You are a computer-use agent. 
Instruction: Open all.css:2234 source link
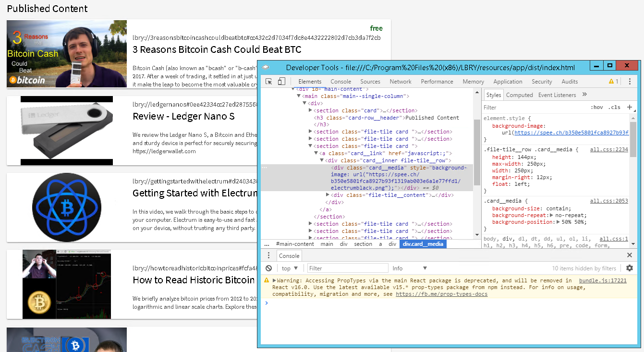point(609,150)
